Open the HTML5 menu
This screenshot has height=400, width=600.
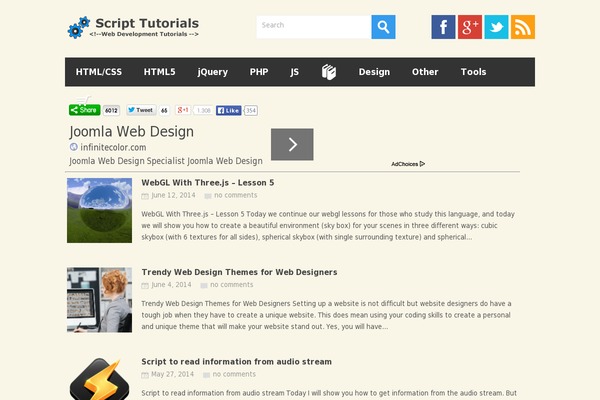coord(160,72)
